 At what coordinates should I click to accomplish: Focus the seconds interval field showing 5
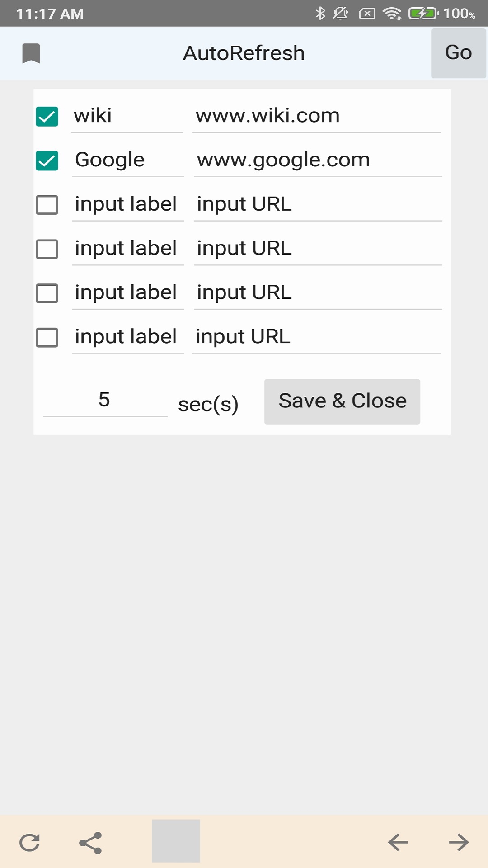point(105,400)
